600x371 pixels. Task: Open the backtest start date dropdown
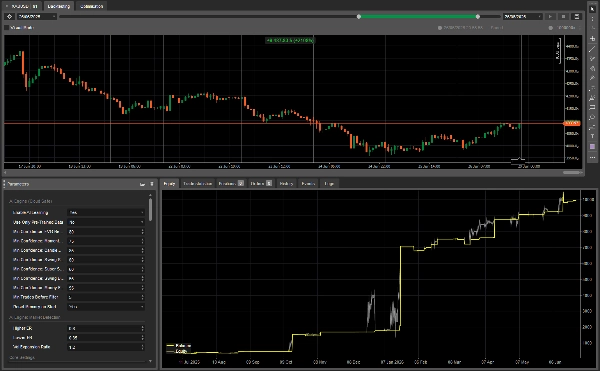click(36, 16)
